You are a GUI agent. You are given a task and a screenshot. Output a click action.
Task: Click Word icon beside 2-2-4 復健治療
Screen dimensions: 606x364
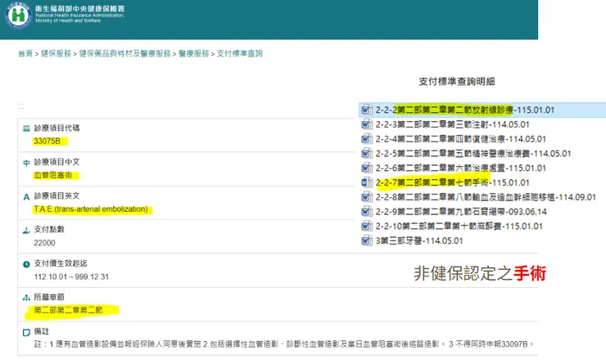coord(366,139)
